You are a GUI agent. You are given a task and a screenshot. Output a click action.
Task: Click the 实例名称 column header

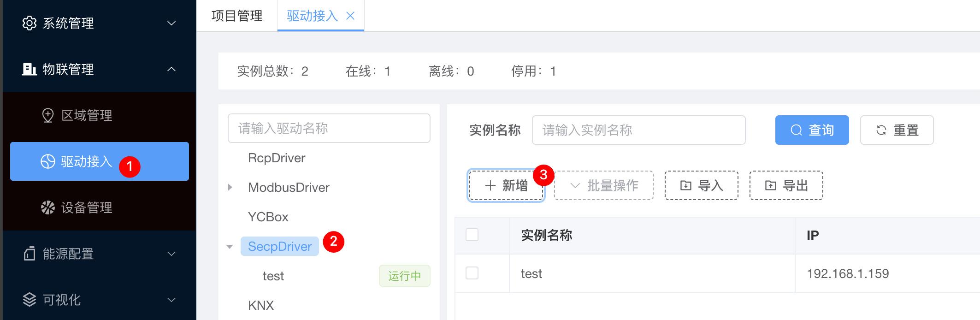(547, 235)
